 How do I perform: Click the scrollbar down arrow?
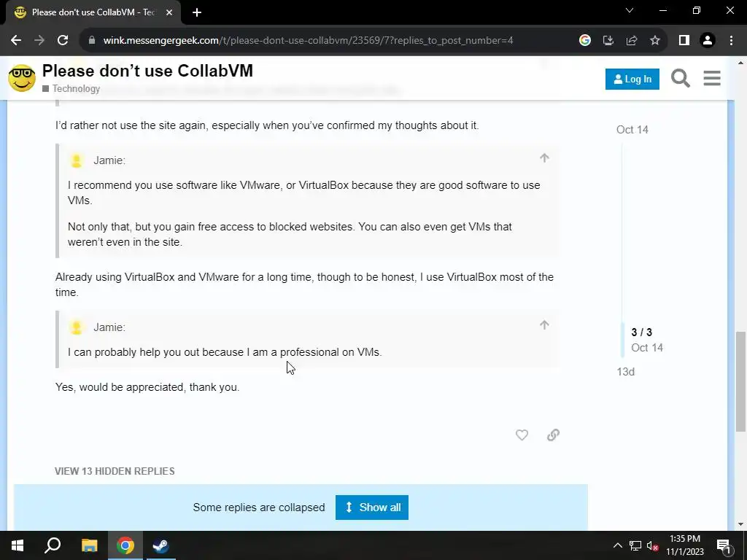click(740, 524)
